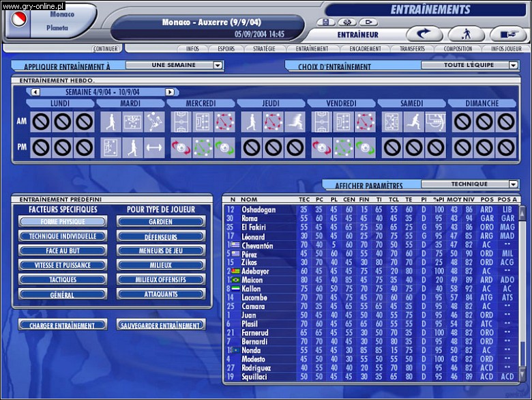Screen dimensions: 532x400
Task: Click the Mercredi day header
Action: tap(201, 103)
